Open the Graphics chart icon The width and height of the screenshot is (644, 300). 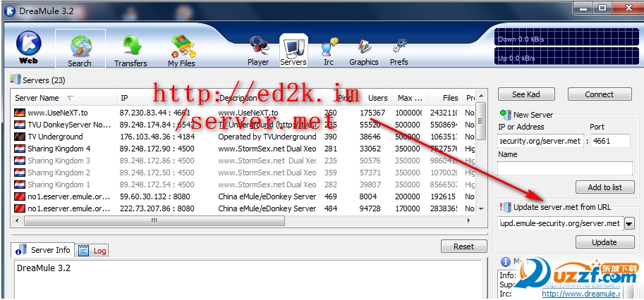[x=364, y=46]
